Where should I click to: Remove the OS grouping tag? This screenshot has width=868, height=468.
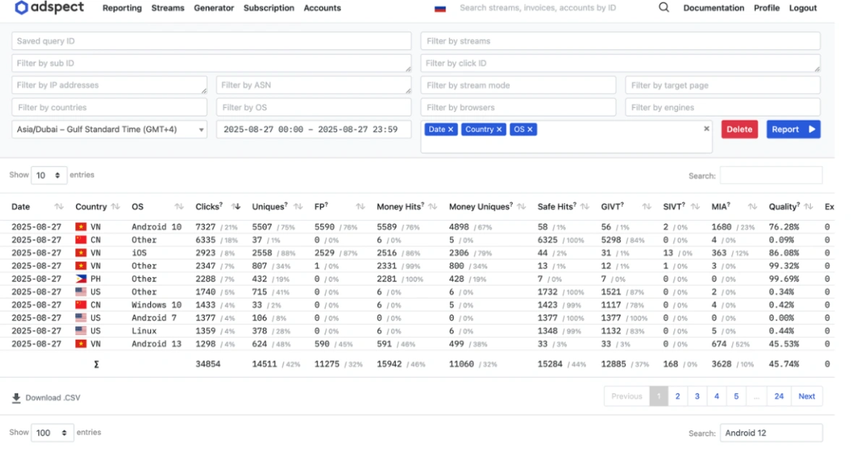click(x=529, y=129)
